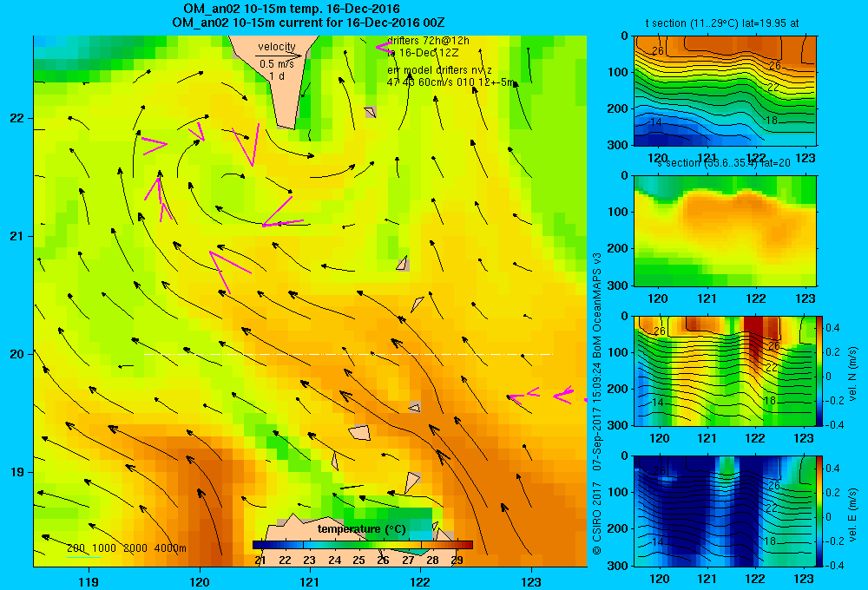Click latitude label '21' on the main map axis

coord(16,236)
